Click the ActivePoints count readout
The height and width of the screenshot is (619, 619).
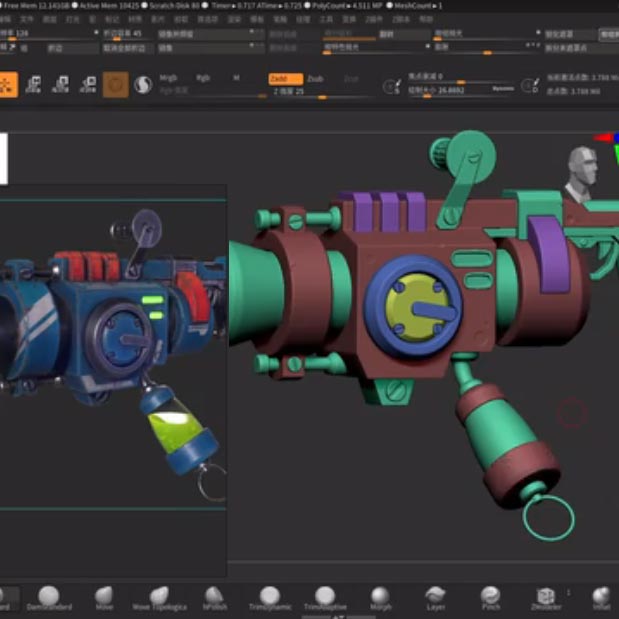click(583, 78)
